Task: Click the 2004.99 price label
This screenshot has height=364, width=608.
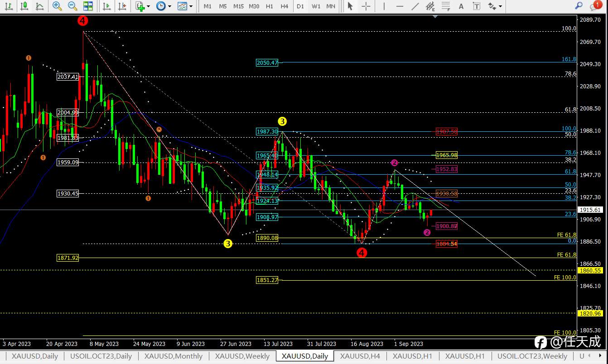Action: click(68, 112)
